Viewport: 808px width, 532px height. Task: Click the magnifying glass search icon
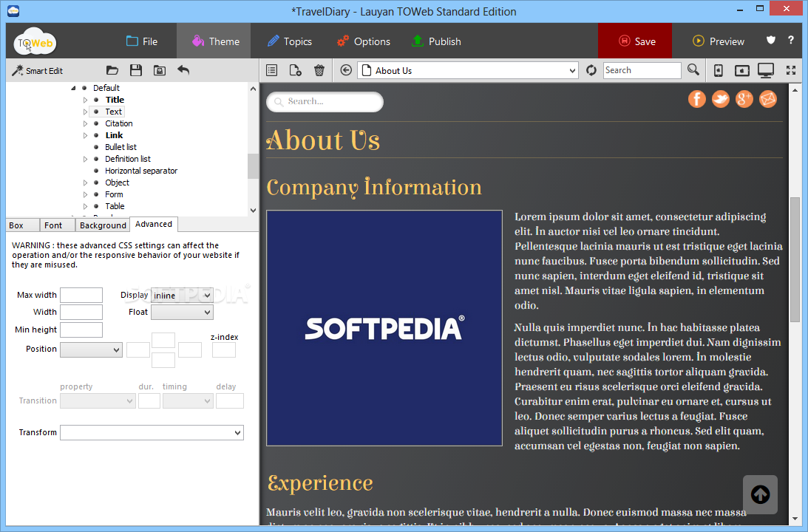pyautogui.click(x=693, y=69)
